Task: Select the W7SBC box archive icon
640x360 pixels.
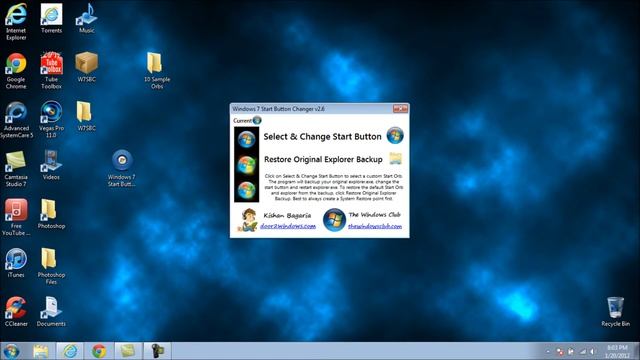Action: pyautogui.click(x=87, y=67)
